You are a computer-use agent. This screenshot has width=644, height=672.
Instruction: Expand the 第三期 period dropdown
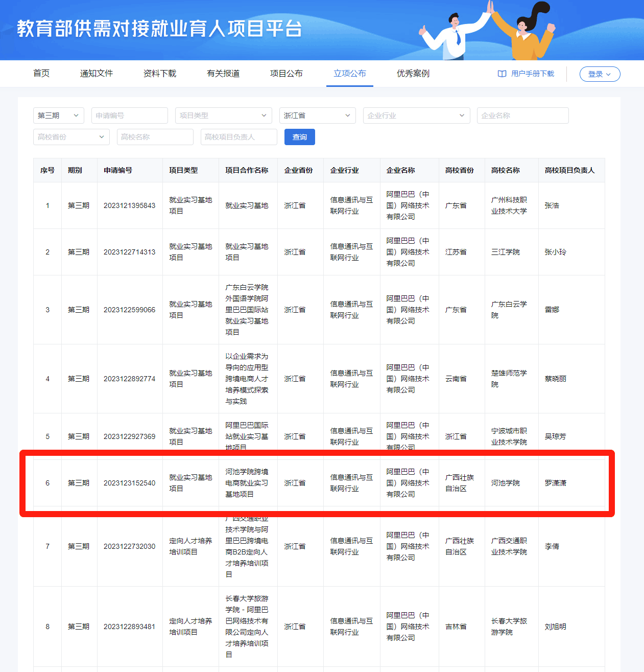(x=58, y=115)
